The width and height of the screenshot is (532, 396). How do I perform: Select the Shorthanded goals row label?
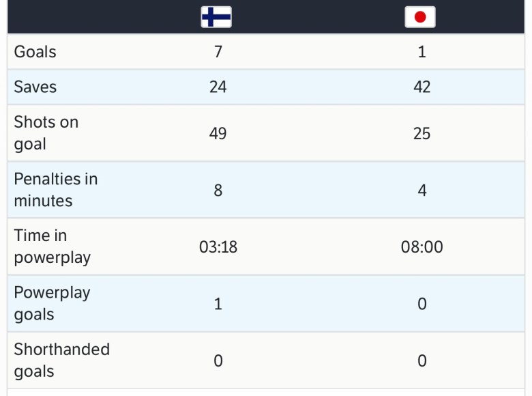click(62, 360)
